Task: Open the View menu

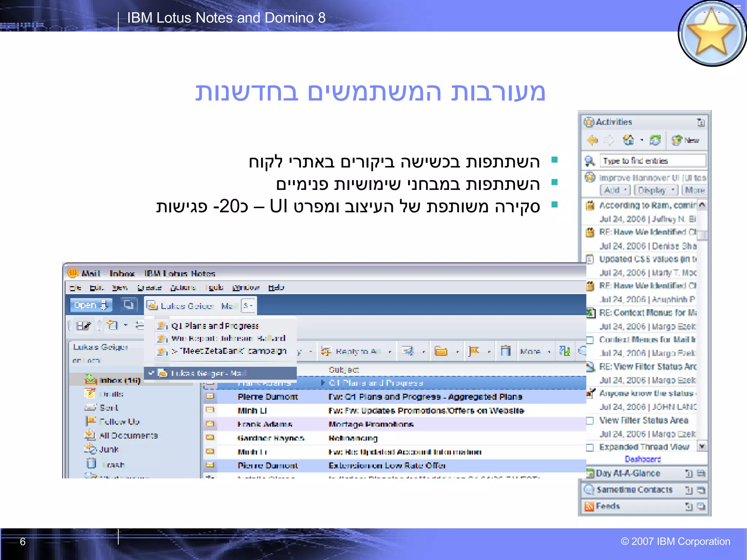Action: 120,288
